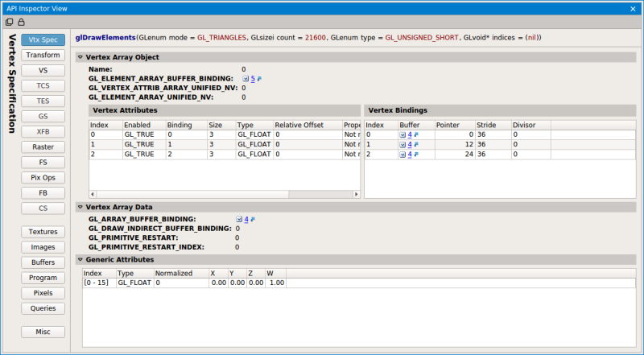Open the Textures view

pyautogui.click(x=43, y=232)
